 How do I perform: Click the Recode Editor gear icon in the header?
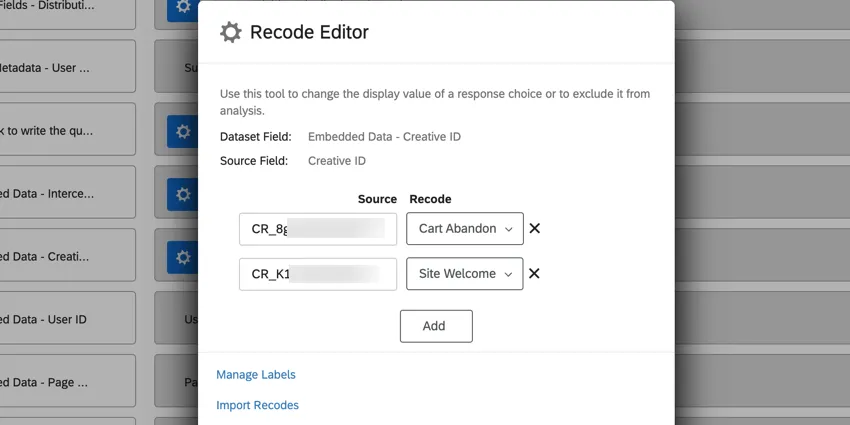tap(230, 33)
